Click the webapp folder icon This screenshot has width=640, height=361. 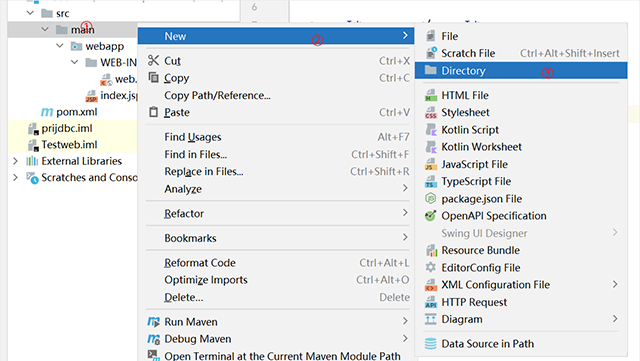(76, 46)
